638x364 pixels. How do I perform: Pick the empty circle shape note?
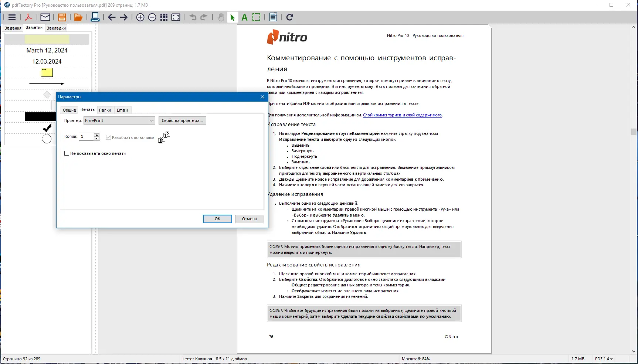[x=47, y=139]
